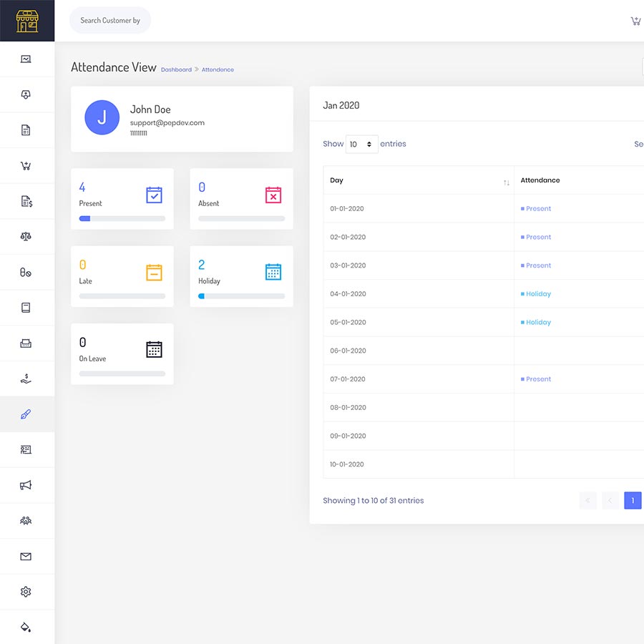Click the invoice dollar document sidebar icon
644x644 pixels.
26,202
